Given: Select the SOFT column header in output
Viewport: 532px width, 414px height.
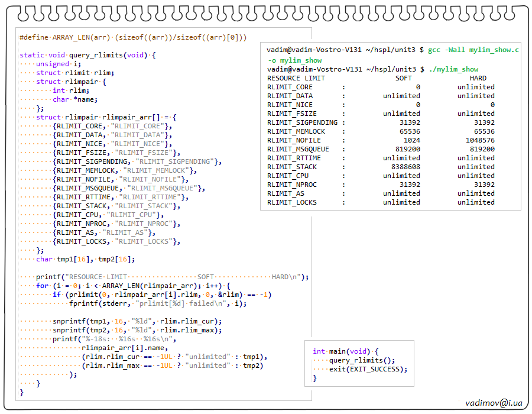Looking at the screenshot, I should 404,78.
